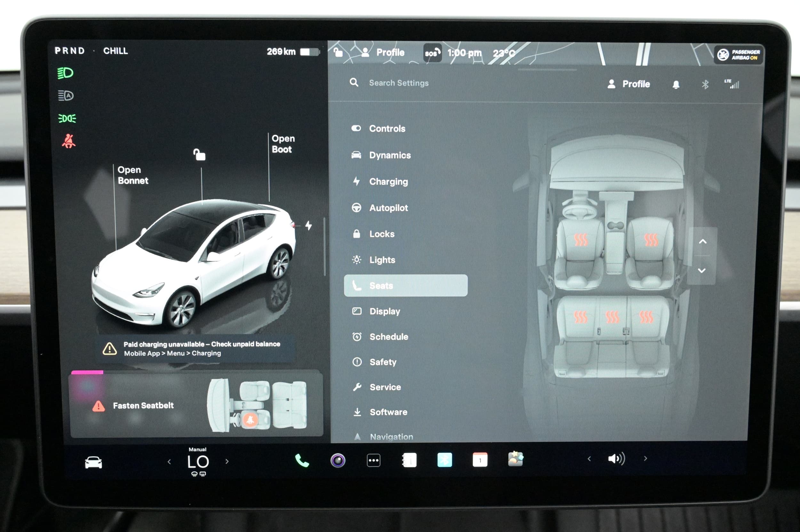Open the Bluetooth app in the dock
Viewport: 800px width, 532px height.
pyautogui.click(x=444, y=460)
